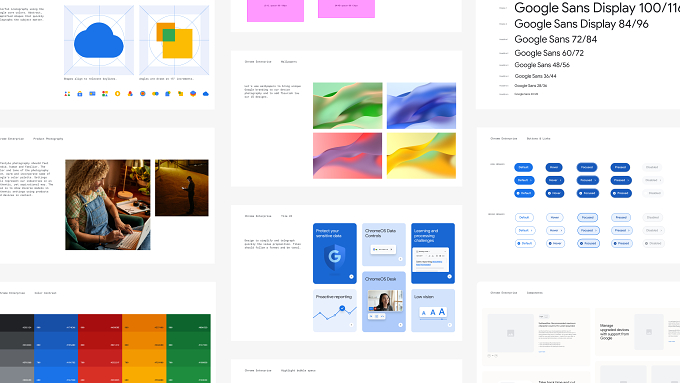
Task: Click the plain filled Disabled button
Action: click(652, 167)
